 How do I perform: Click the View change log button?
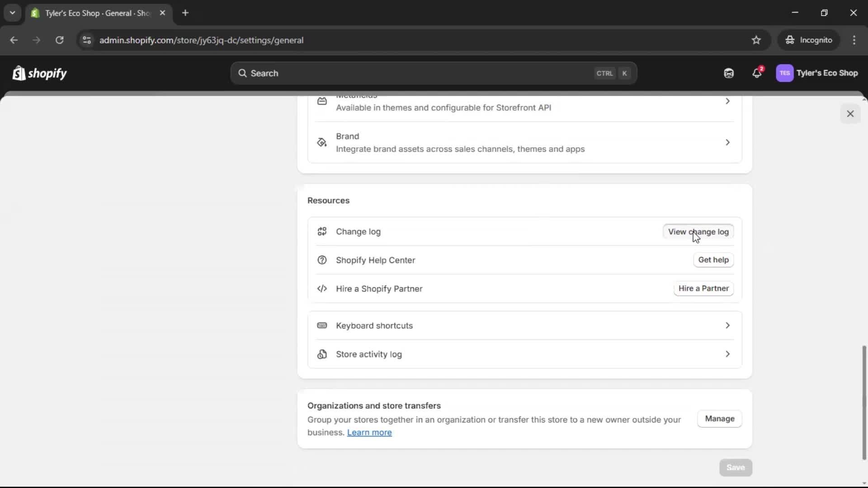coord(698,231)
